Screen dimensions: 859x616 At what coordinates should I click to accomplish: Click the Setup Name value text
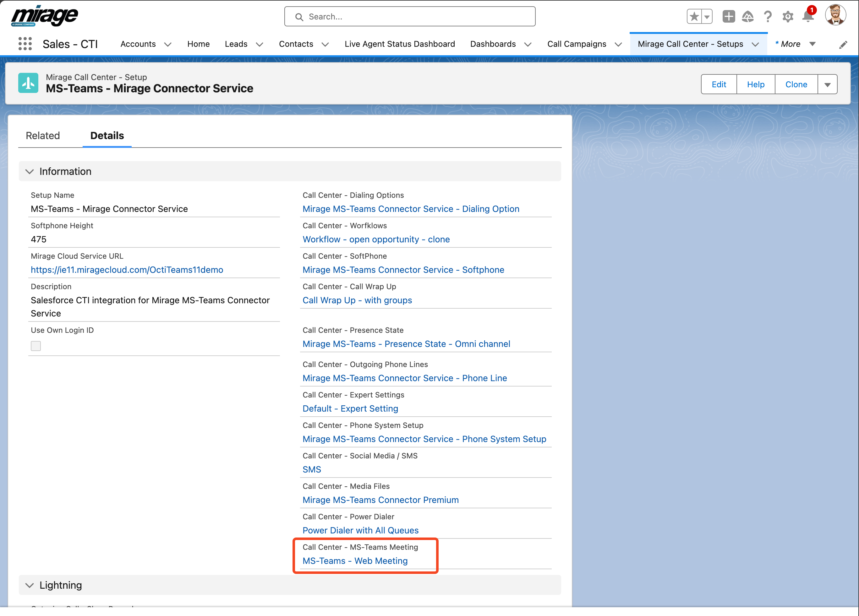click(109, 209)
